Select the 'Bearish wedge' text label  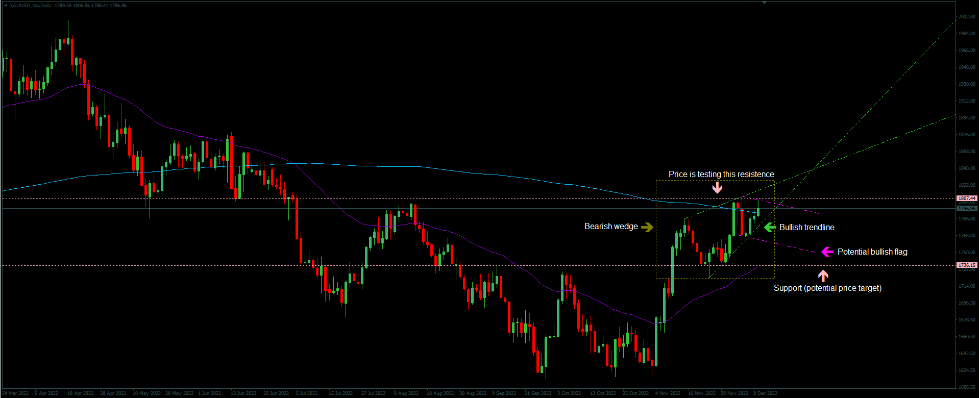click(x=611, y=227)
